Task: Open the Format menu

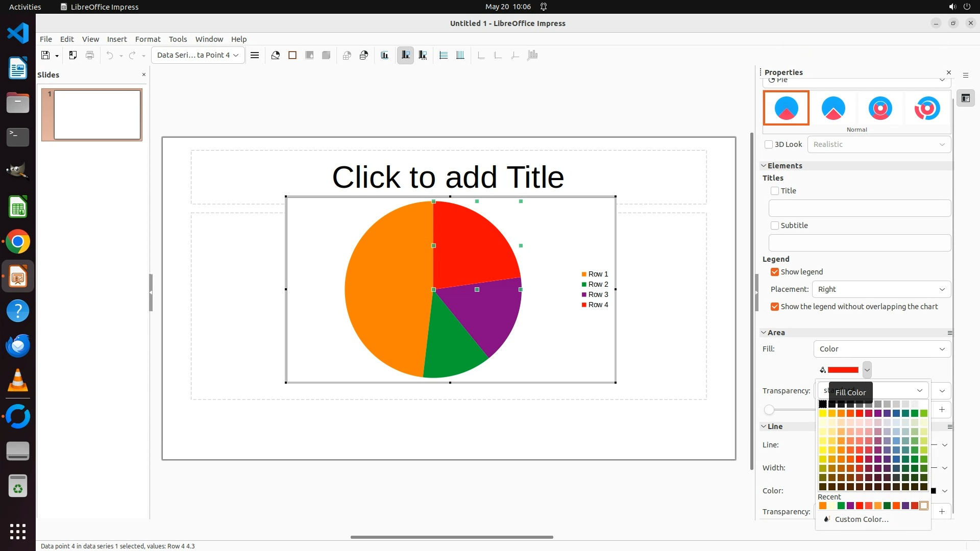Action: click(x=148, y=39)
